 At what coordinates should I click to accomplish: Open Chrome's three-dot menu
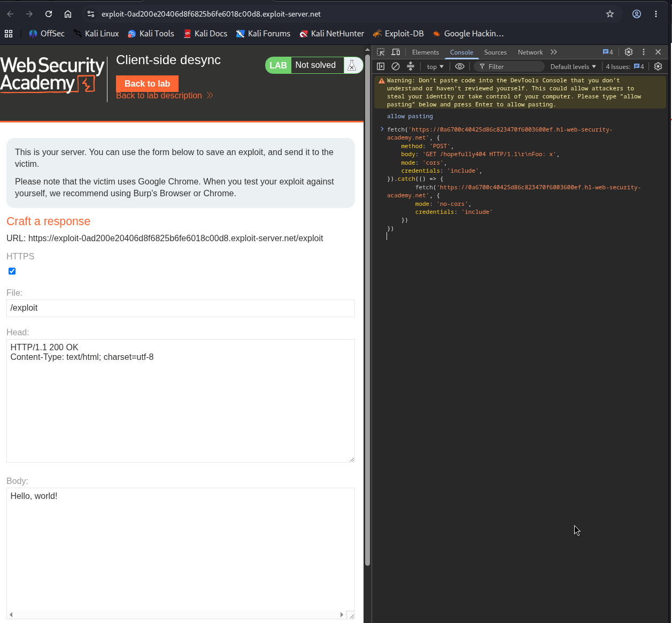tap(656, 14)
